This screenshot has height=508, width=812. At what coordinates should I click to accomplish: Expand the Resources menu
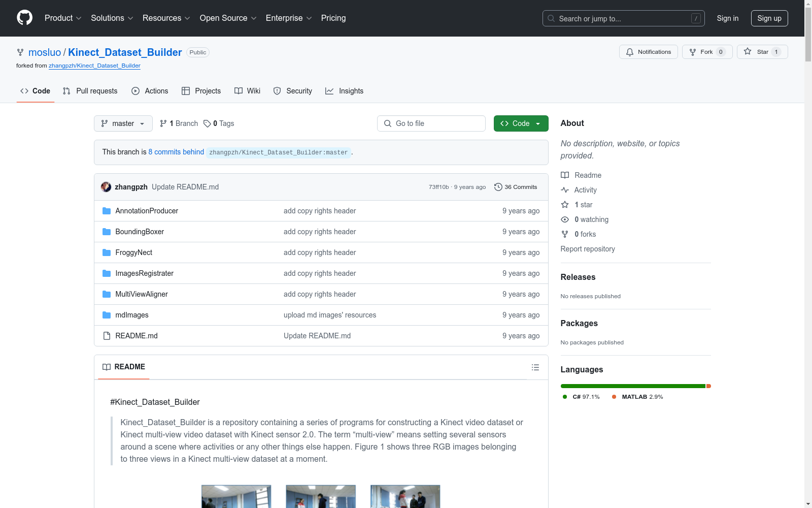166,18
